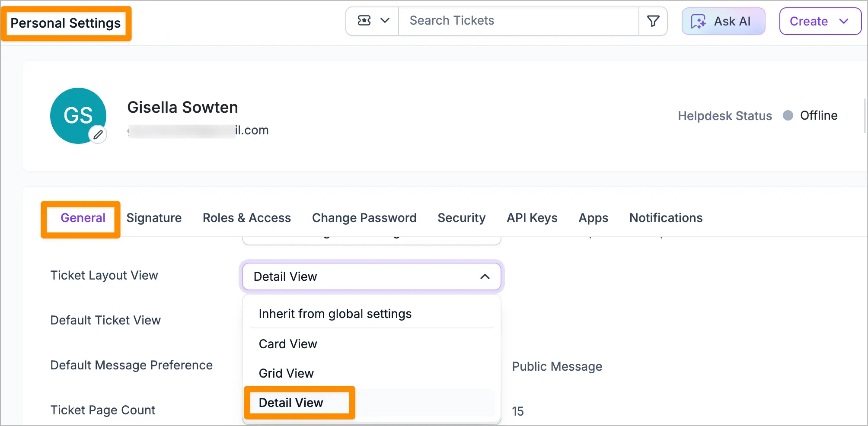The image size is (868, 426).
Task: Pick Grid View layout option
Action: point(286,373)
